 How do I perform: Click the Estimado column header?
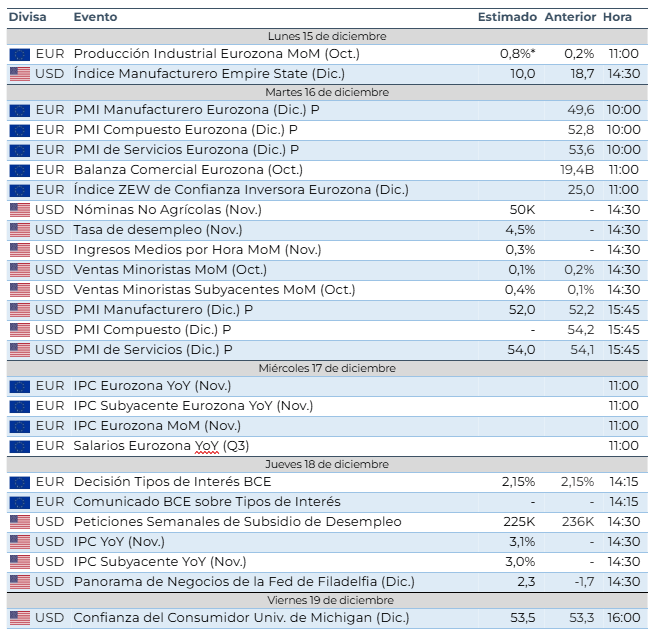(506, 17)
